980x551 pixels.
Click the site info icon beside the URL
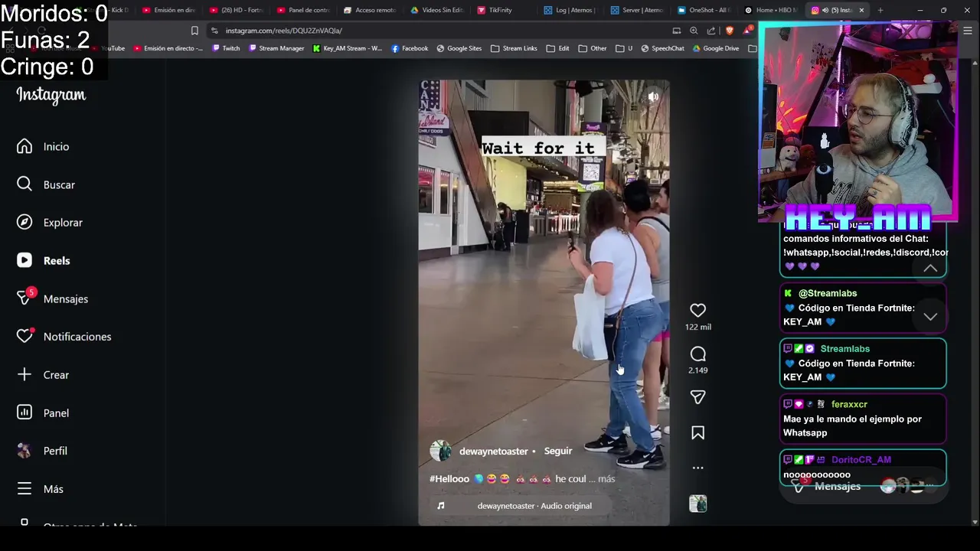(x=214, y=31)
